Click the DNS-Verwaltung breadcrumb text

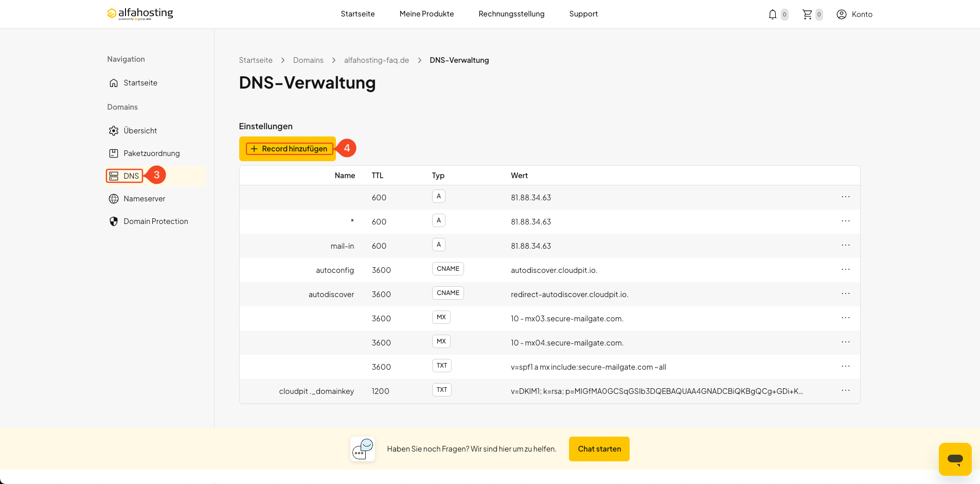[459, 60]
